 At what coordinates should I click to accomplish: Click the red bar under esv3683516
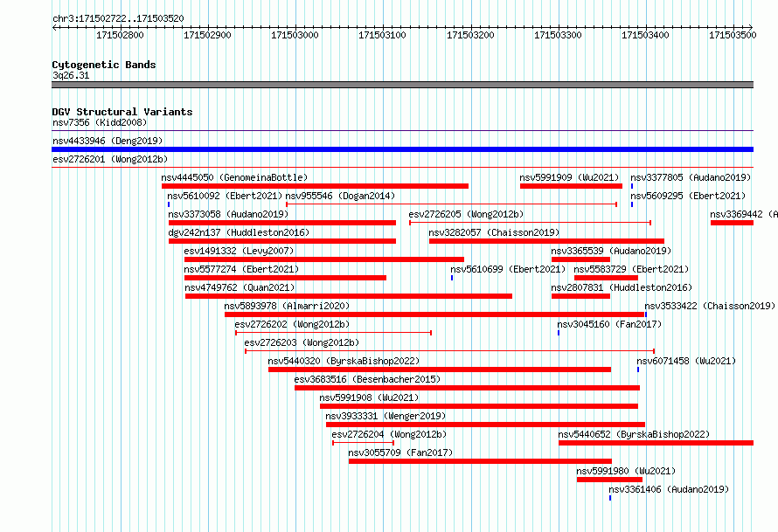click(x=467, y=388)
